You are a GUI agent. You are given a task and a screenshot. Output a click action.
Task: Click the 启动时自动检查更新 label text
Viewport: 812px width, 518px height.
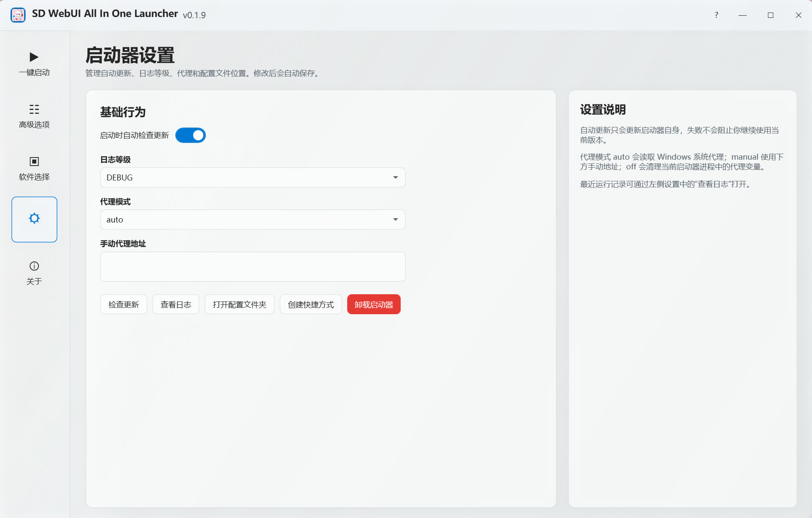point(135,135)
